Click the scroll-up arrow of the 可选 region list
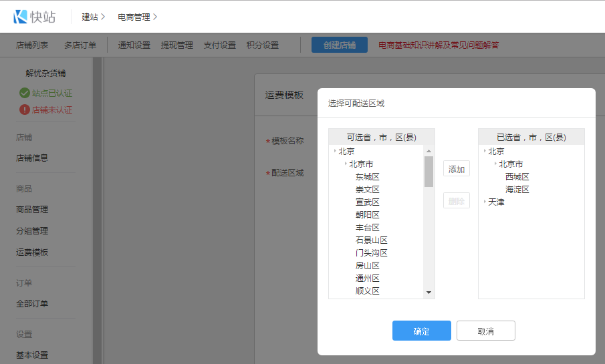 [x=429, y=152]
